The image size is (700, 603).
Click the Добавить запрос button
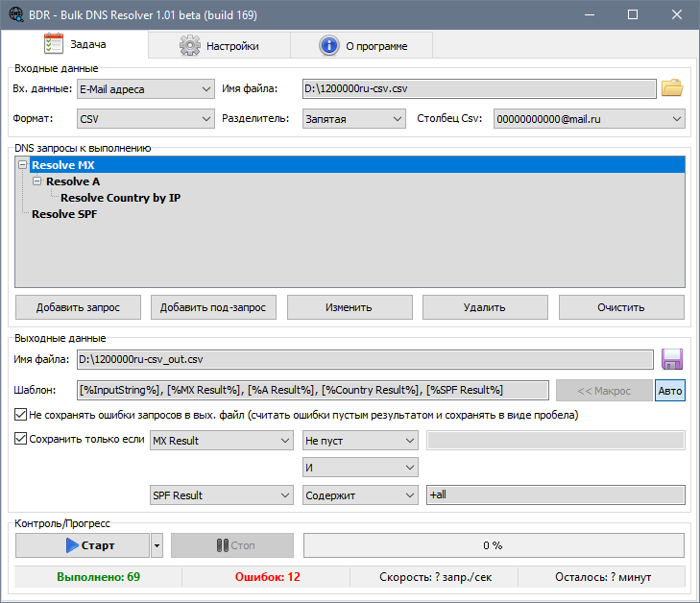point(78,307)
